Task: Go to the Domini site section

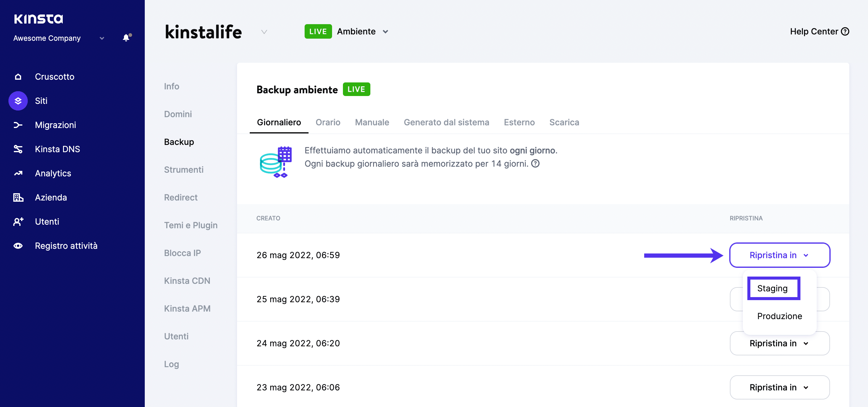Action: [x=178, y=114]
